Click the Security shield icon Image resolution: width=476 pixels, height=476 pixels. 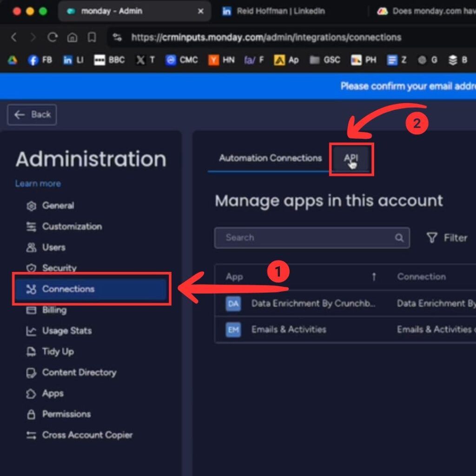click(31, 268)
